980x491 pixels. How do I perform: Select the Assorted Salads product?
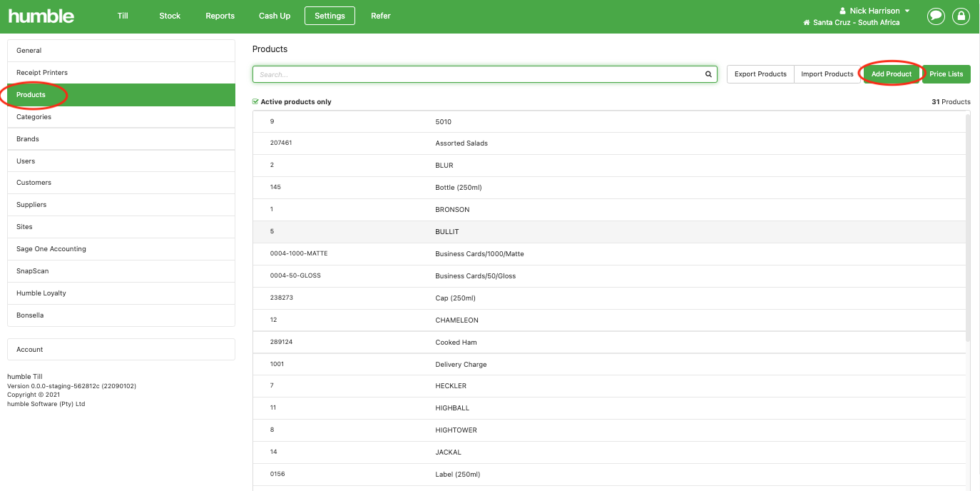(609, 143)
